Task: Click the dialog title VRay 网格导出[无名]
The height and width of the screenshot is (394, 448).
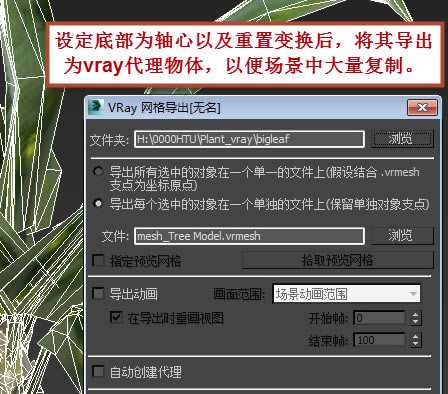Action: coord(164,108)
